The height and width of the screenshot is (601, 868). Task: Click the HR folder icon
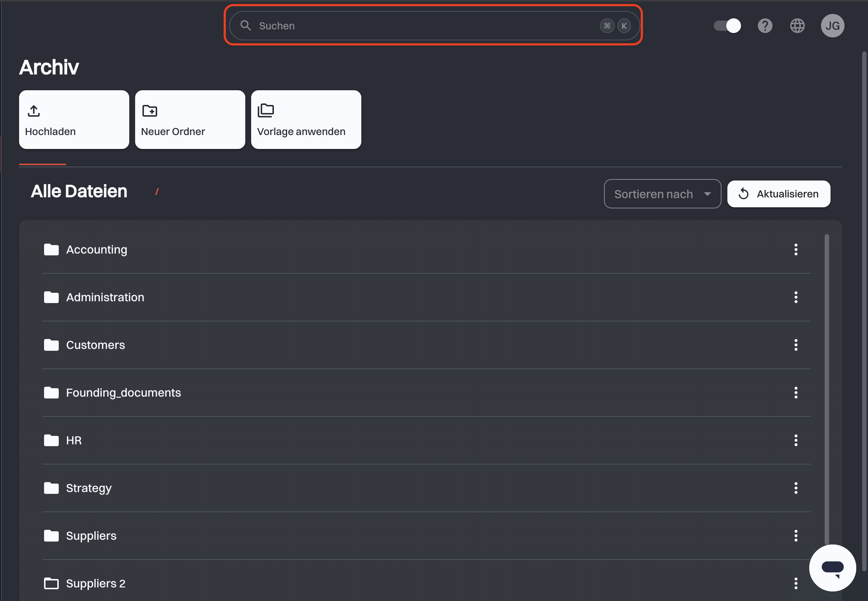point(51,441)
